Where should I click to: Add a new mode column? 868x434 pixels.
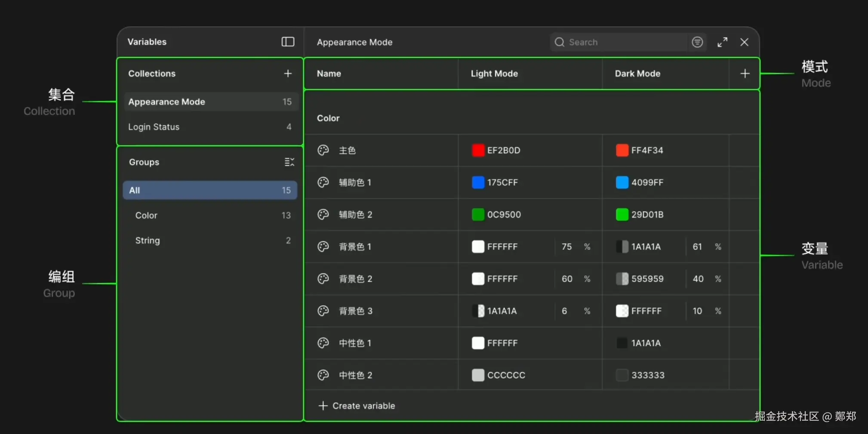pyautogui.click(x=745, y=74)
